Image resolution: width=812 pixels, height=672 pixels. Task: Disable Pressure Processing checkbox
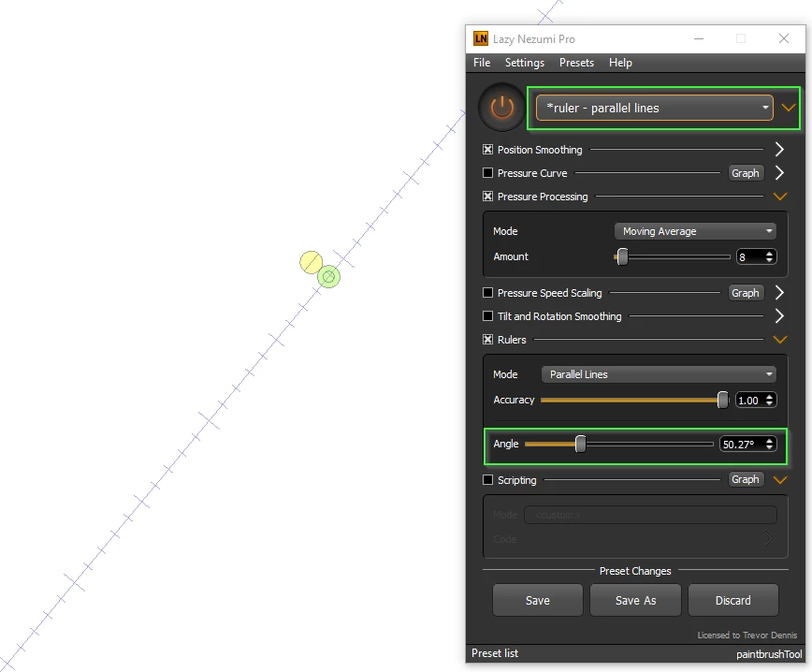pyautogui.click(x=487, y=197)
